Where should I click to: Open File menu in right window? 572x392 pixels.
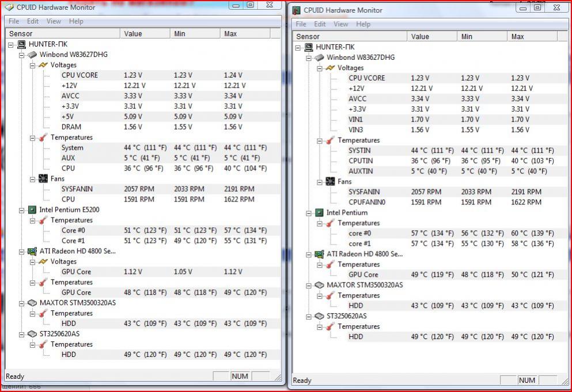(x=301, y=24)
